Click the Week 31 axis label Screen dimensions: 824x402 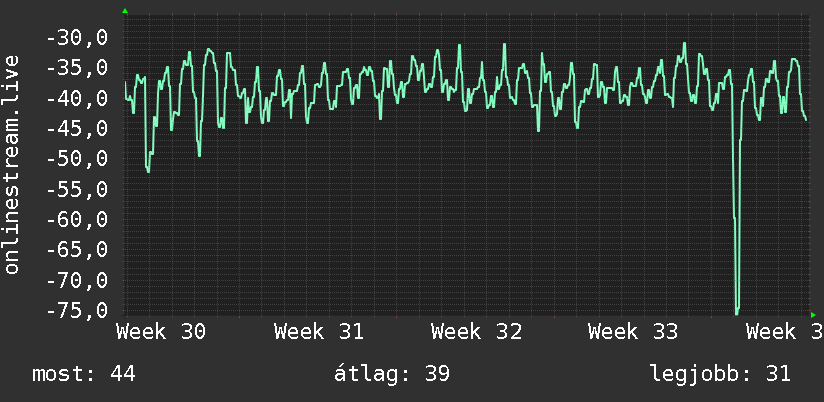[318, 332]
